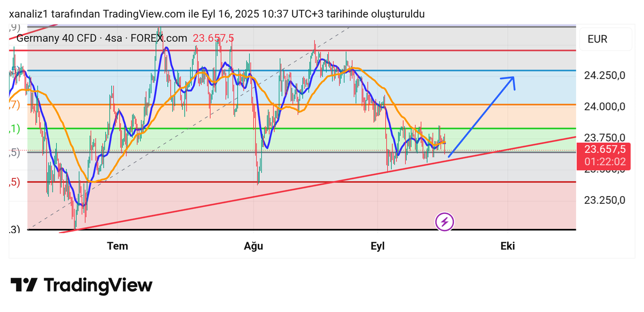This screenshot has height=312, width=644.
Task: Click the FOREX.com broker label in the legend
Action: click(x=158, y=38)
